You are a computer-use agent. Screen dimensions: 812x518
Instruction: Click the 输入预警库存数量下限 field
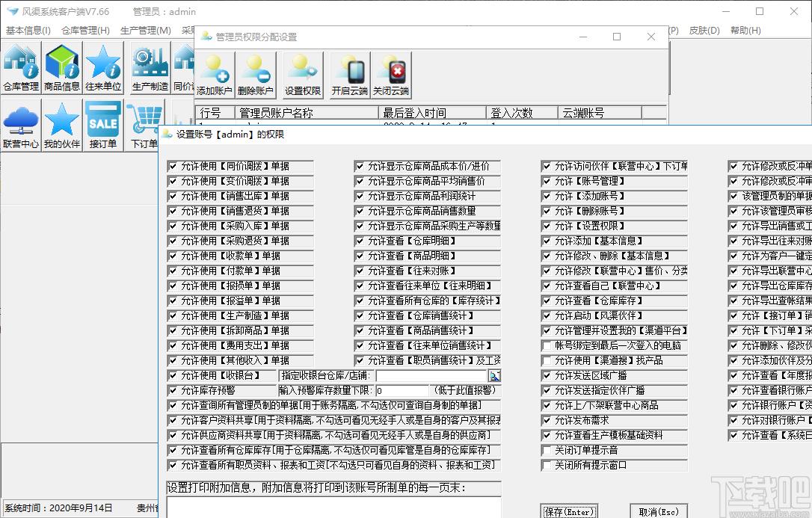tap(402, 391)
